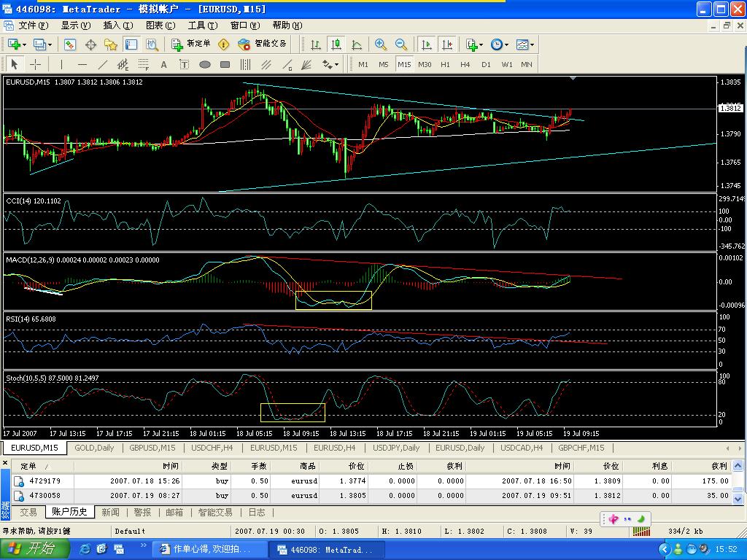
Task: Click the zoom out magnifier icon
Action: pos(401,44)
